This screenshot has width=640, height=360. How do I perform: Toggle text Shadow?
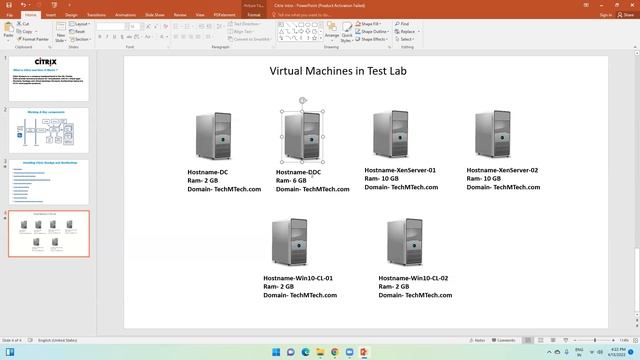pos(122,37)
